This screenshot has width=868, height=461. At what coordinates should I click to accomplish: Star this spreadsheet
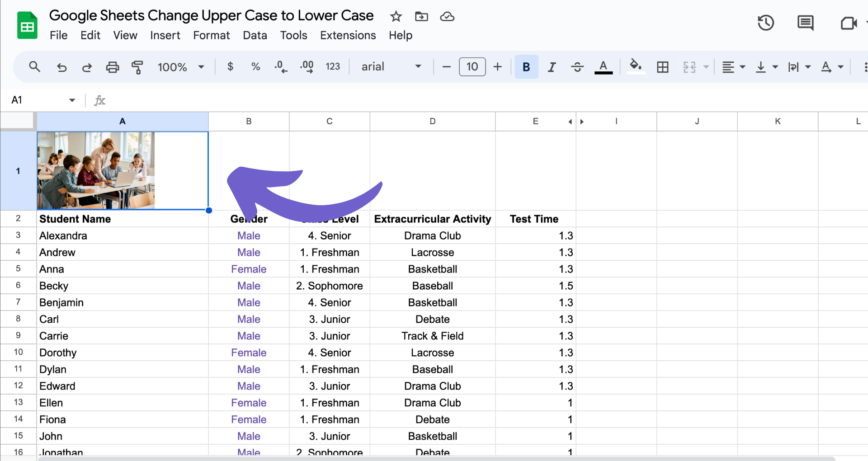(x=395, y=17)
